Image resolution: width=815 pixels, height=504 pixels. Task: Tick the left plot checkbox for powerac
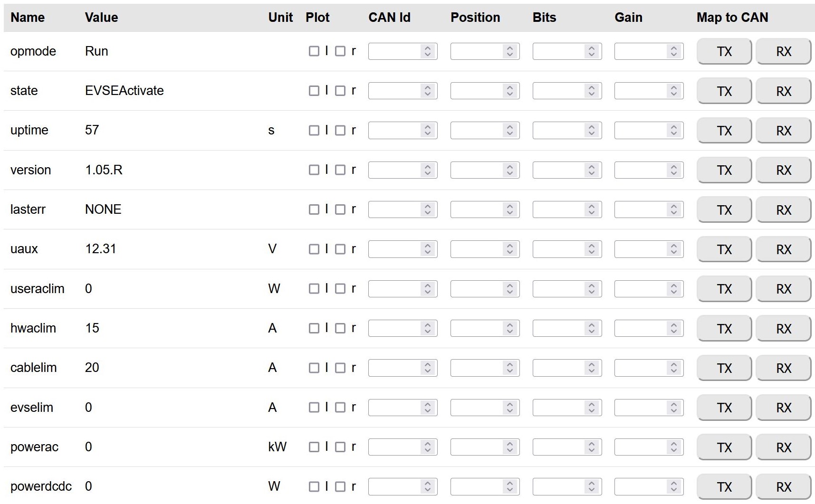click(x=314, y=447)
